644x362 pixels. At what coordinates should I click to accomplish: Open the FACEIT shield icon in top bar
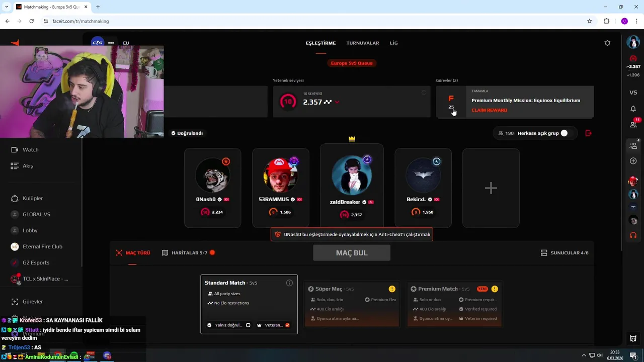pos(607,43)
